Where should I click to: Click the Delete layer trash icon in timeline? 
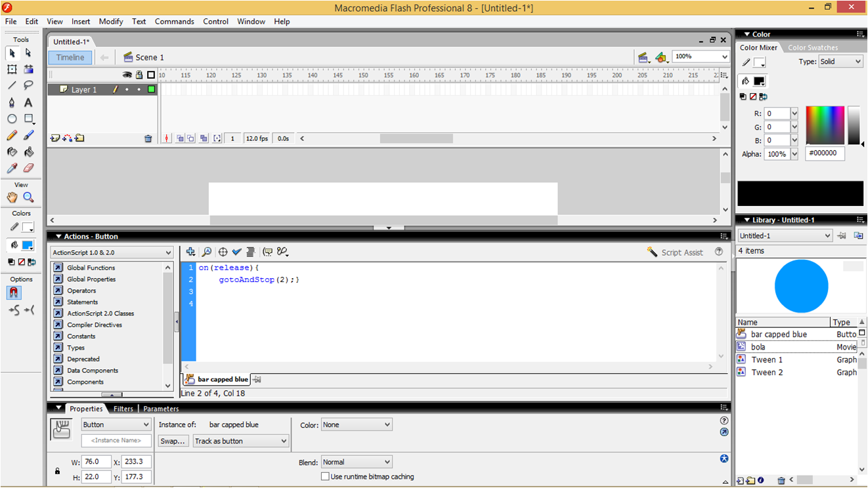coord(148,138)
